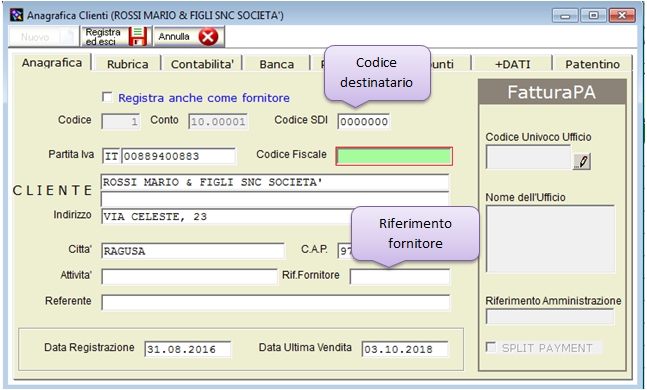Click the Indirizzo field VIA CELESTE, 23
The height and width of the screenshot is (390, 647).
(x=226, y=217)
